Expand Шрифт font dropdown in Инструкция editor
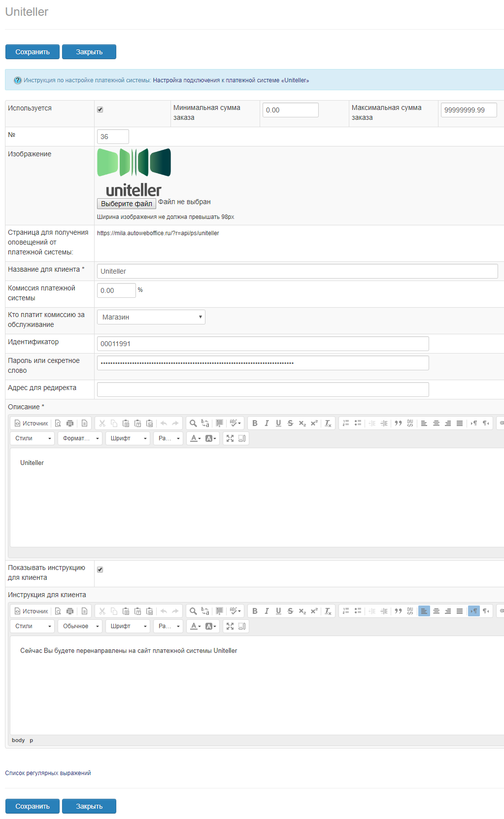Image resolution: width=504 pixels, height=819 pixels. pyautogui.click(x=128, y=626)
